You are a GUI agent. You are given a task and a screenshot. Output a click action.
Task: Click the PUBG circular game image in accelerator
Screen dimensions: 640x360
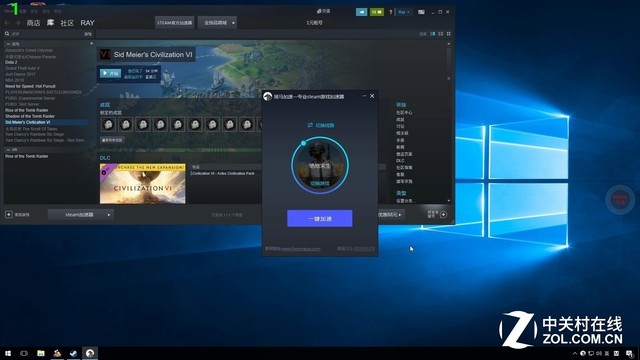pos(320,165)
